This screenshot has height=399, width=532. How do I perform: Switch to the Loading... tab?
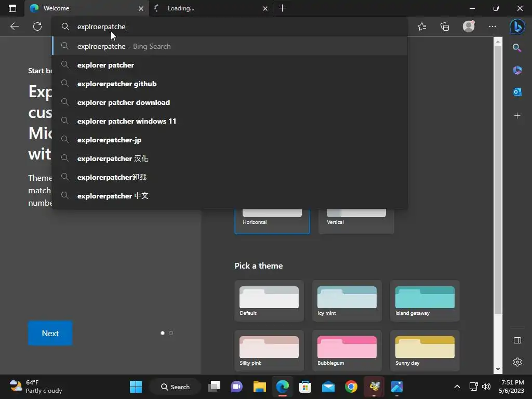pyautogui.click(x=211, y=8)
